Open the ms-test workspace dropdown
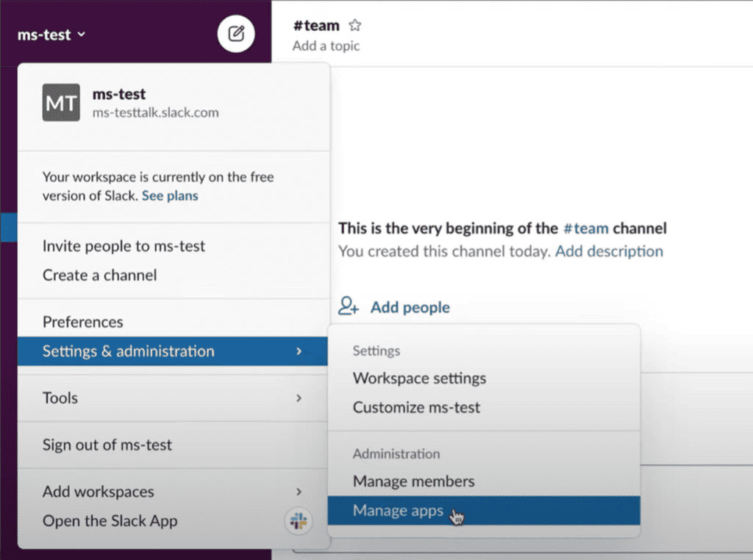The image size is (753, 560). click(x=51, y=35)
